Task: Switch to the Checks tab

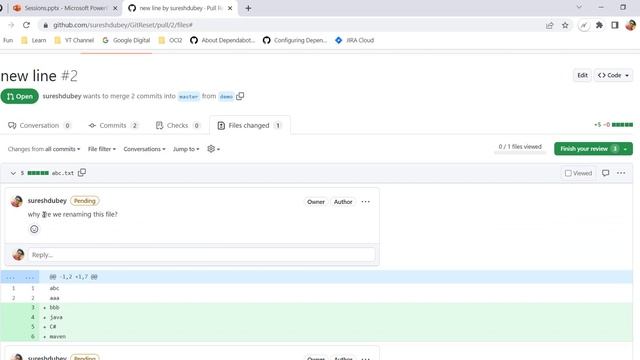Action: (178, 125)
